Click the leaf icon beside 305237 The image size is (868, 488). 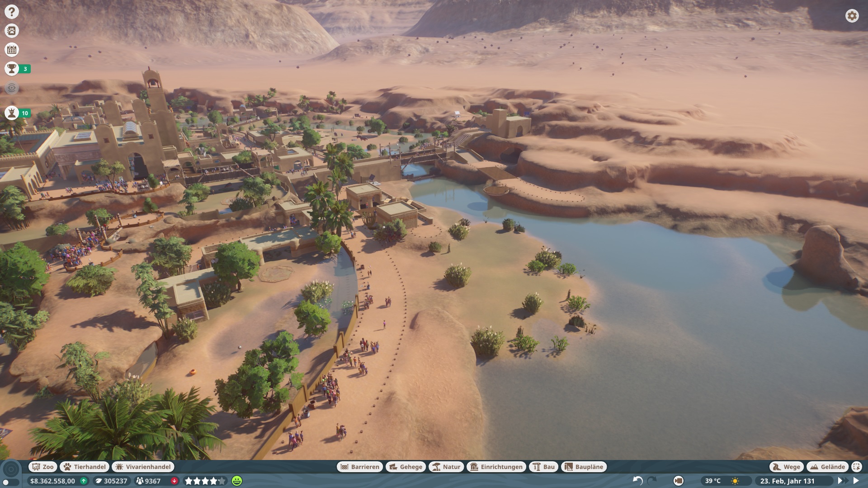[98, 481]
